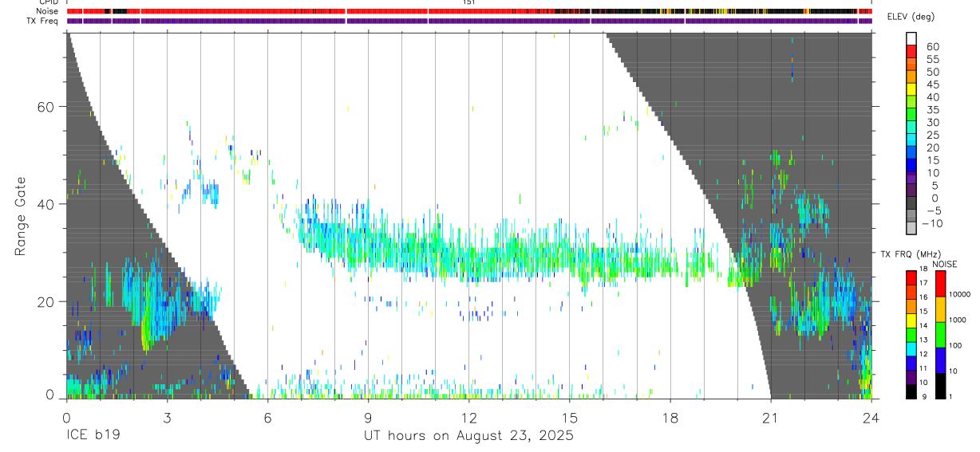The height and width of the screenshot is (452, 980).
Task: Select the '30' label on ELEV colorbar
Action: [x=932, y=122]
